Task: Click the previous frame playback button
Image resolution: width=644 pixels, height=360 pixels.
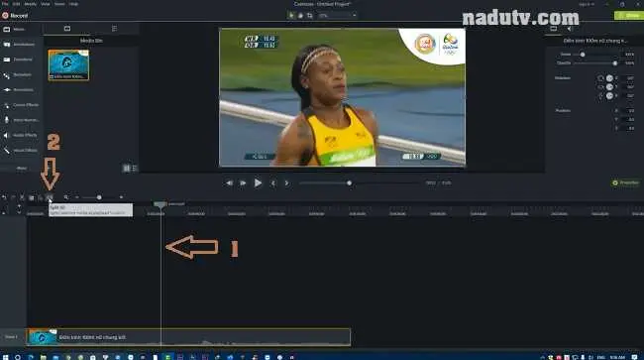Action: click(x=229, y=182)
